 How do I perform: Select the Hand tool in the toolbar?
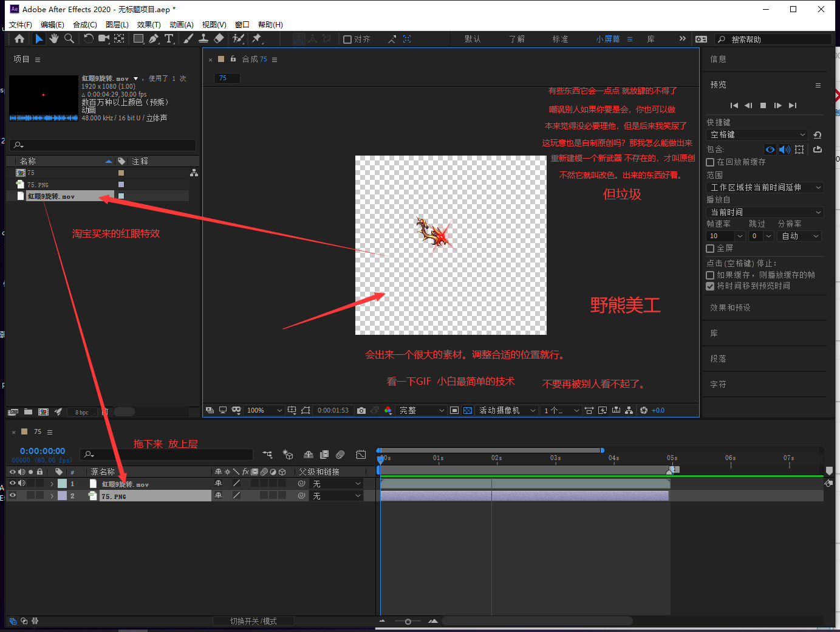54,39
